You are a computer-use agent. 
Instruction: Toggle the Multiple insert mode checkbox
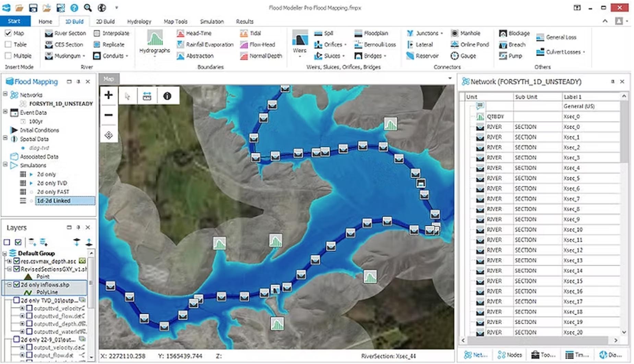coord(8,56)
